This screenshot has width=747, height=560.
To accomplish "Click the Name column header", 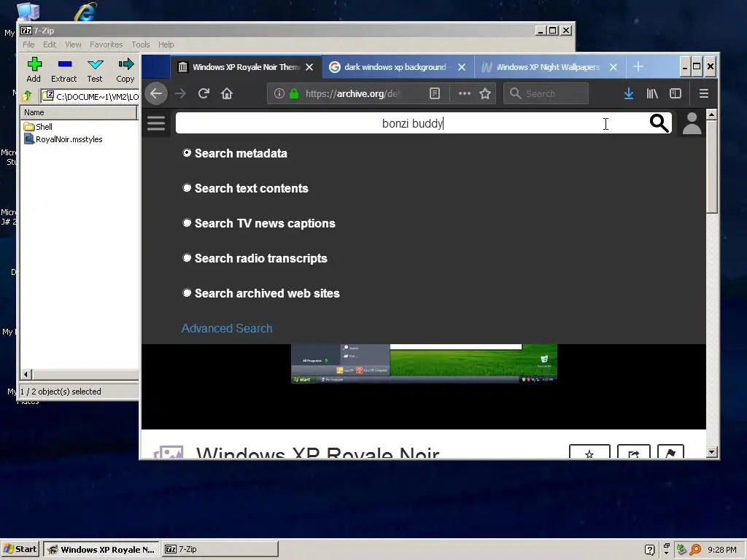I will [79, 112].
